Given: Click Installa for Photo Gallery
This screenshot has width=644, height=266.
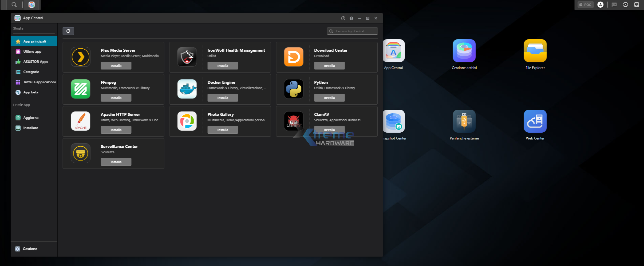Looking at the screenshot, I should tap(223, 130).
